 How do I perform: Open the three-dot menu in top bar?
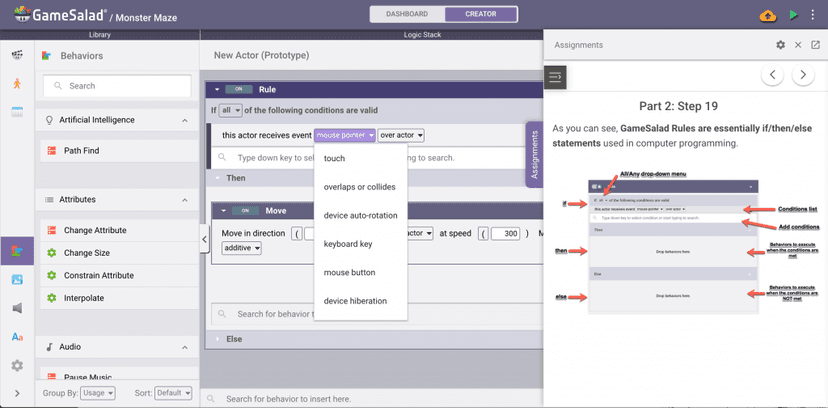tap(813, 15)
